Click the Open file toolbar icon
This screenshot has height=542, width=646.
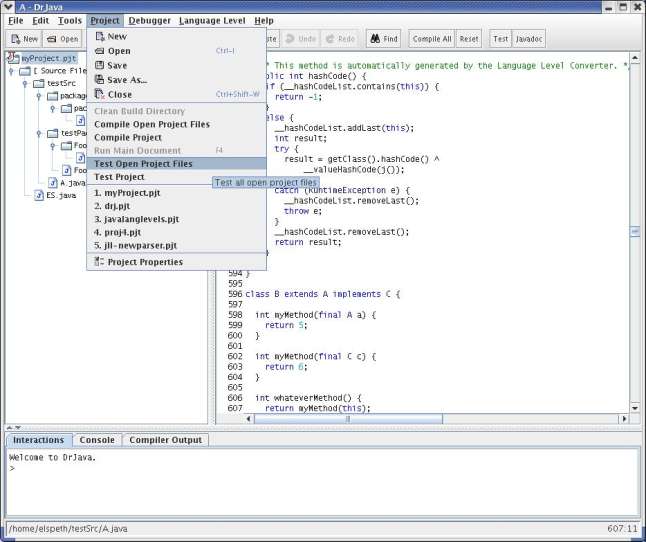pos(51,39)
